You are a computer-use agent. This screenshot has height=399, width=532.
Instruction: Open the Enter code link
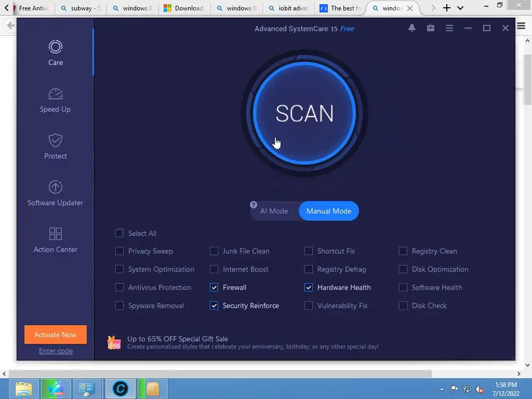coord(56,351)
